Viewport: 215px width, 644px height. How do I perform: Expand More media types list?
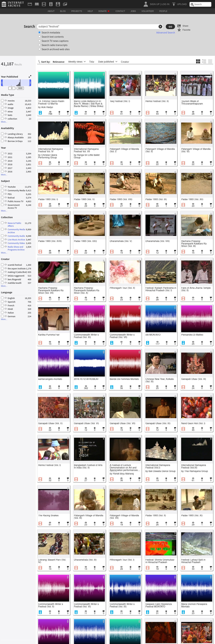(x=4, y=122)
